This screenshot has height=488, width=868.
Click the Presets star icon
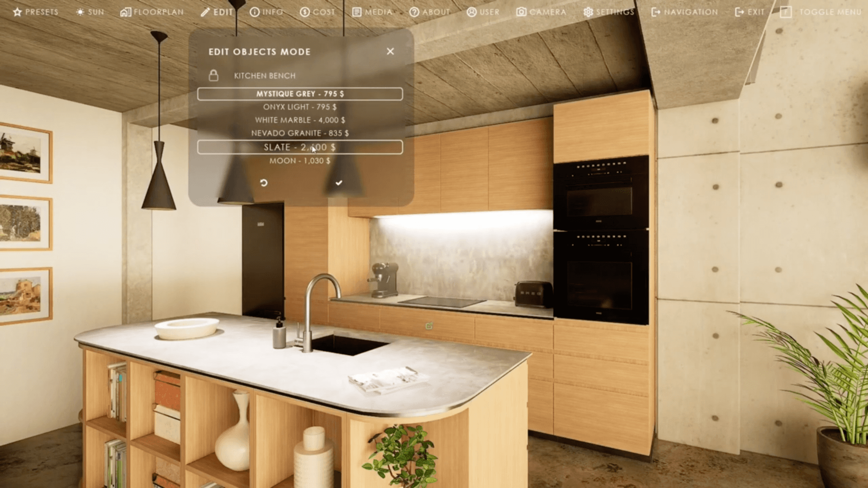coord(17,12)
